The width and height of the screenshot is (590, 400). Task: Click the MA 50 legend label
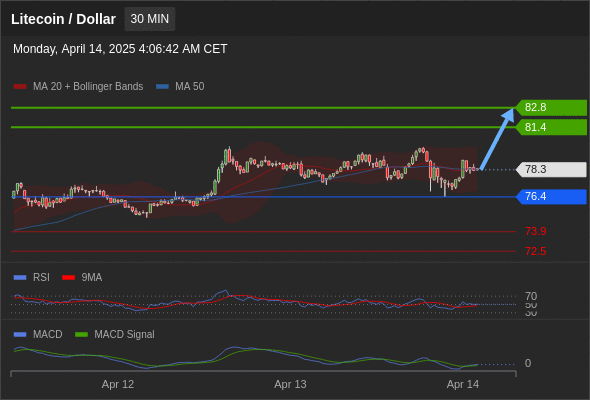point(190,87)
